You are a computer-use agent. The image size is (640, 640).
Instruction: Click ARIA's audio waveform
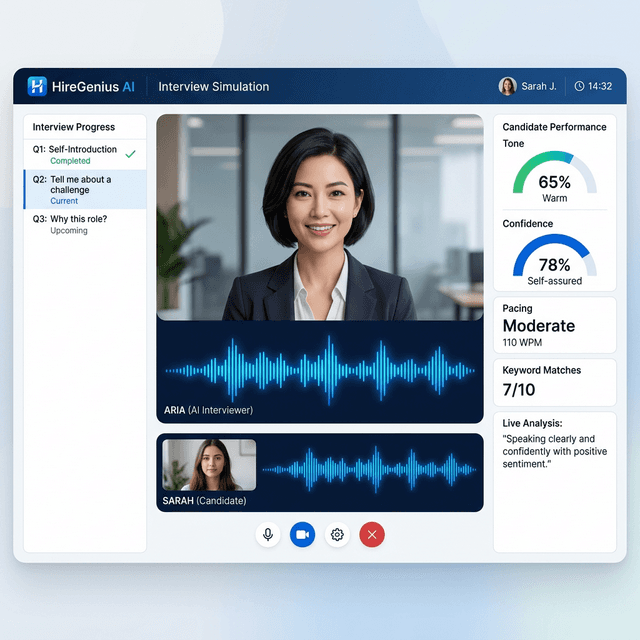pyautogui.click(x=320, y=370)
